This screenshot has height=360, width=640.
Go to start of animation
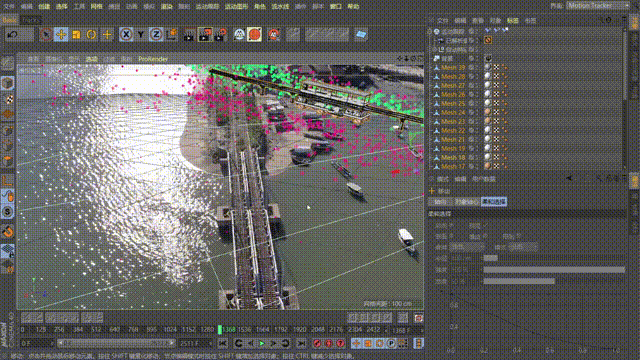[x=222, y=344]
